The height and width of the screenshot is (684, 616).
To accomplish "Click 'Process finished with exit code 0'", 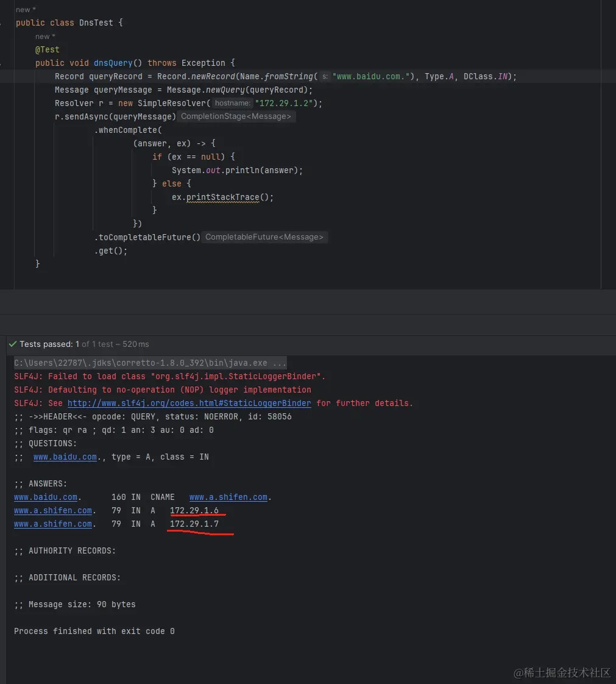I will [x=94, y=631].
